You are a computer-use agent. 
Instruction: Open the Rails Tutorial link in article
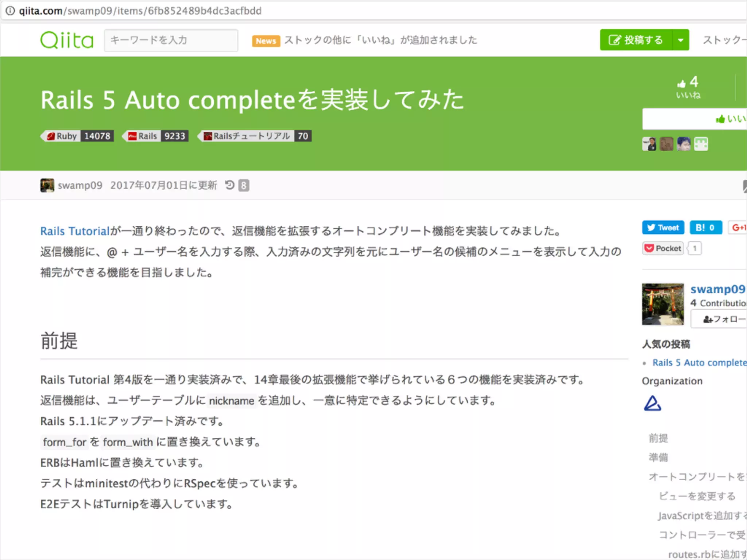coord(75,231)
